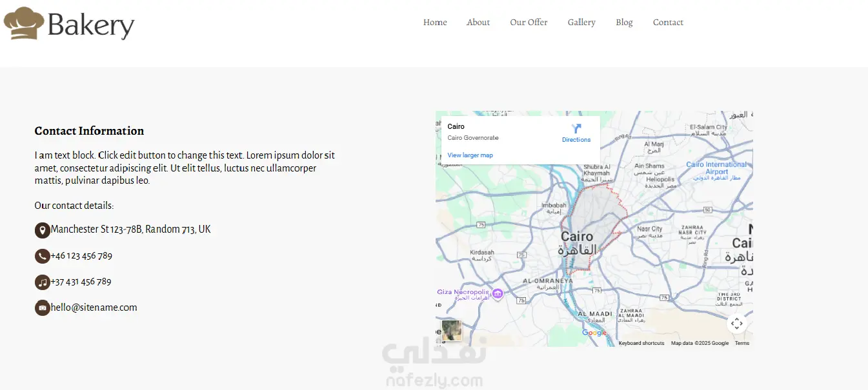The image size is (868, 390).
Task: Click the email hello@sitename.com
Action: point(94,307)
